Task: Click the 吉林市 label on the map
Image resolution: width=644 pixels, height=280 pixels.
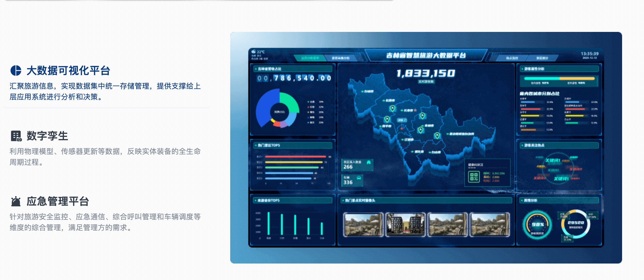Action: click(x=429, y=126)
